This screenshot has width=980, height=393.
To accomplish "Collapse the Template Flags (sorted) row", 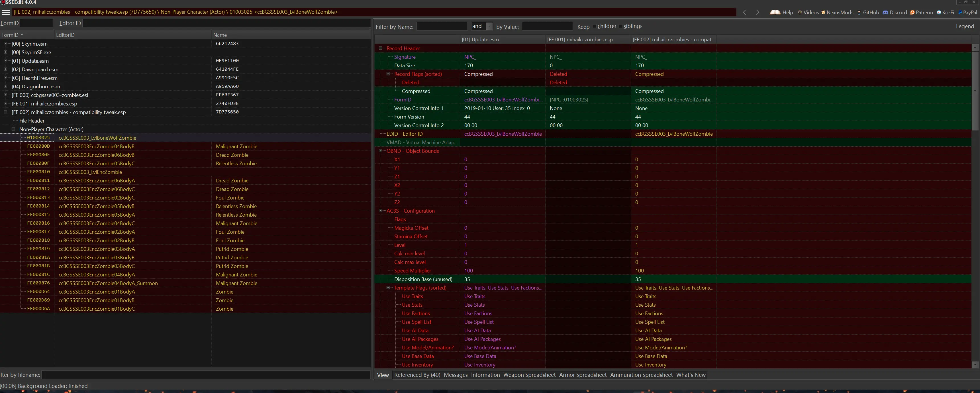I will pos(388,288).
